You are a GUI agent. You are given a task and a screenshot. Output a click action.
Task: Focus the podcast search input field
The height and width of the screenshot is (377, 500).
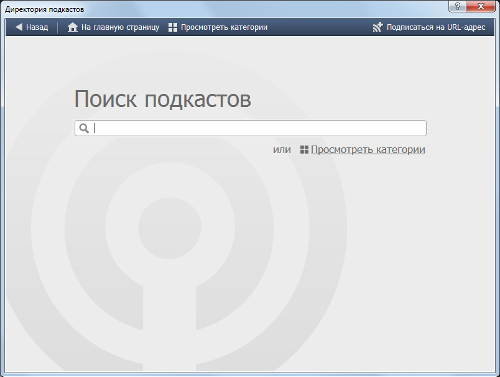250,128
